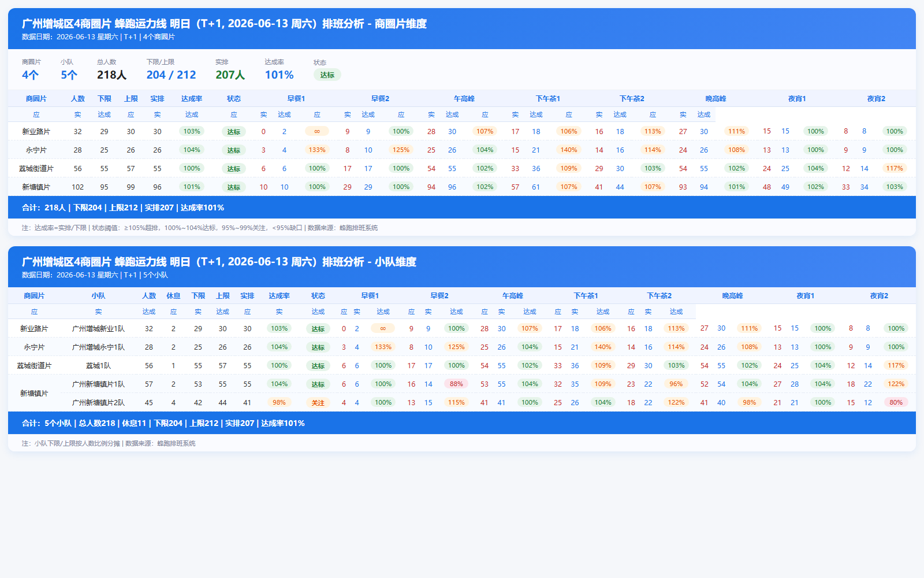924x578 pixels.
Task: Click 休息 column header in 小队维度 table
Action: [x=173, y=296]
